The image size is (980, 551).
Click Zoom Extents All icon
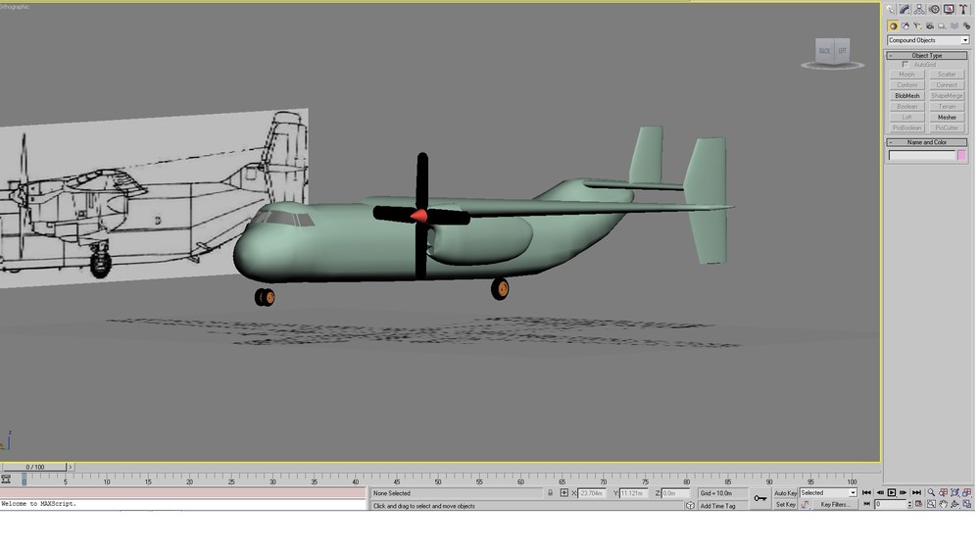coord(967,493)
